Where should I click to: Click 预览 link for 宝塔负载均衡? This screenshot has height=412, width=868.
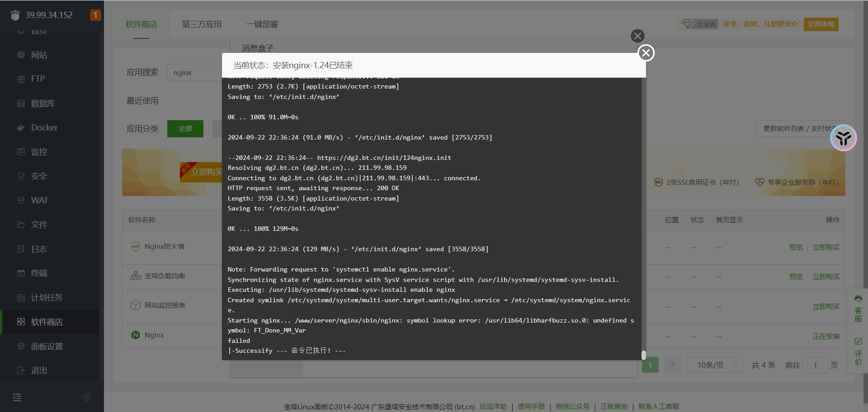796,277
